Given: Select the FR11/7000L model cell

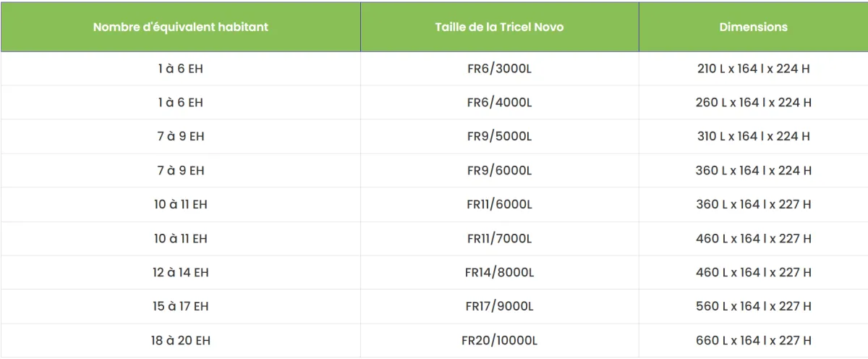Looking at the screenshot, I should [x=499, y=239].
